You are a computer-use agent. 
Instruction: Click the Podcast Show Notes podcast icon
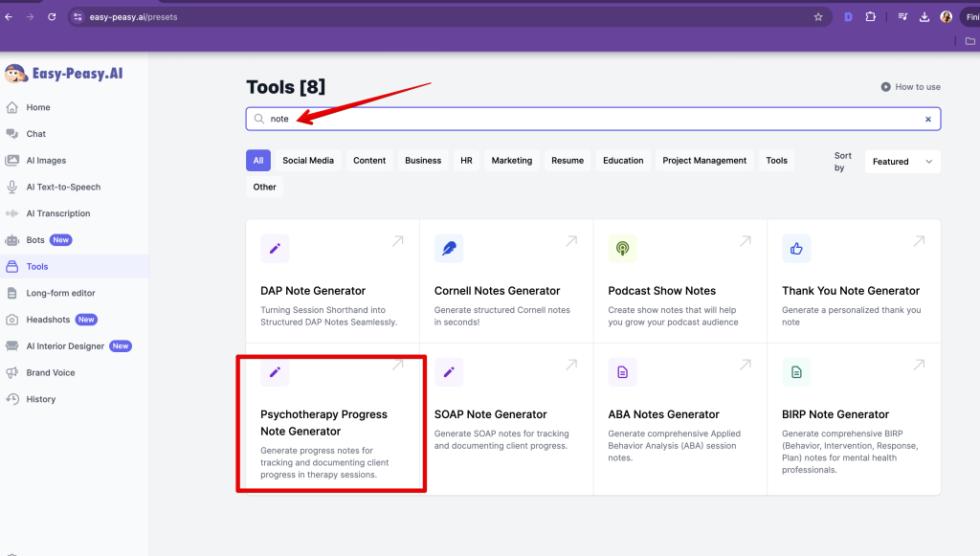[x=622, y=249]
